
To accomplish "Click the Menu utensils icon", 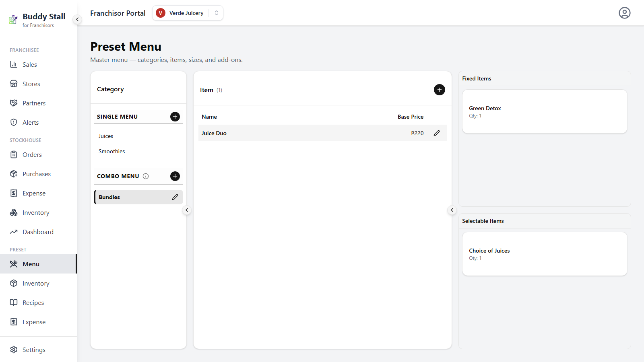I will pyautogui.click(x=14, y=264).
